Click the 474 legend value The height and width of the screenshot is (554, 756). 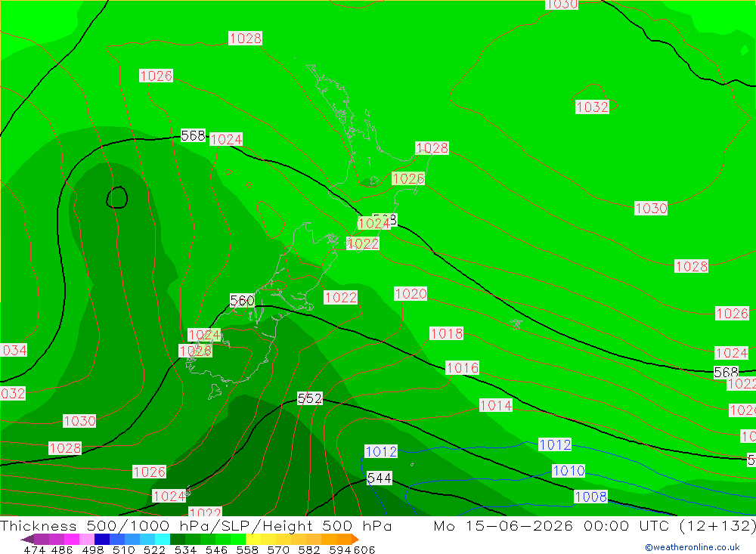34,549
